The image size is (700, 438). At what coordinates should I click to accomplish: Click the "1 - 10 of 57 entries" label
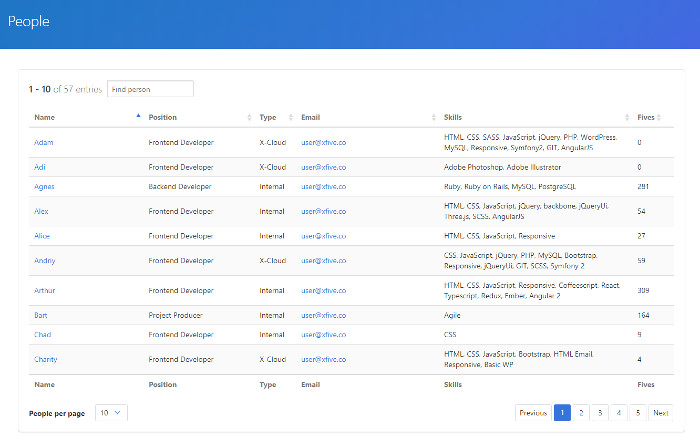coord(66,89)
